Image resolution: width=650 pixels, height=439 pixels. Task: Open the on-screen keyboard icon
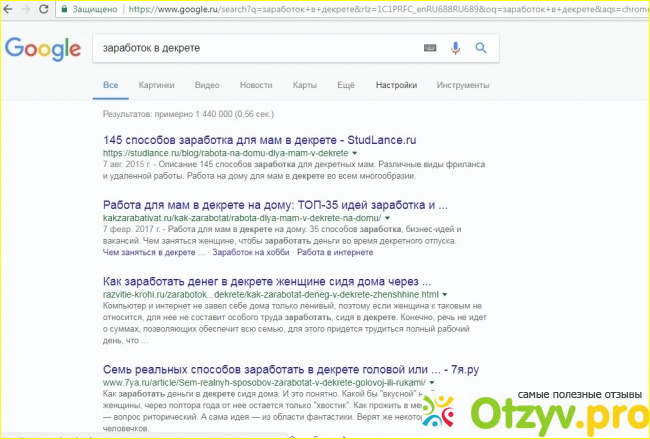(x=431, y=48)
